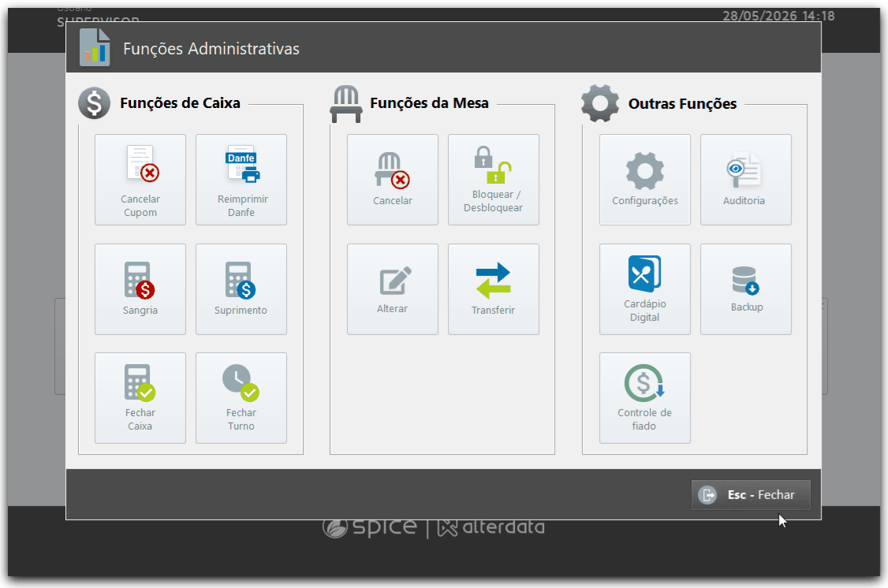
Task: Open Bloquear / Desbloquear table function
Action: point(493,180)
